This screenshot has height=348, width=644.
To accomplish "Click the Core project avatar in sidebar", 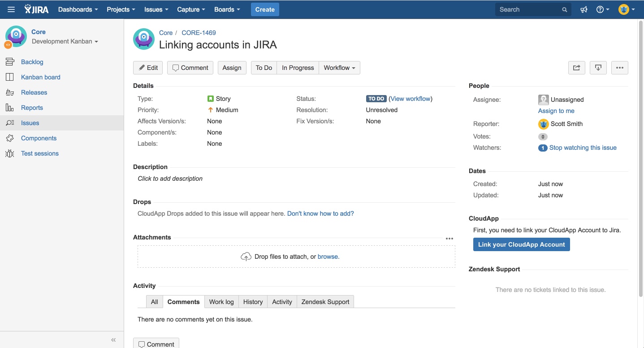I will (x=16, y=36).
